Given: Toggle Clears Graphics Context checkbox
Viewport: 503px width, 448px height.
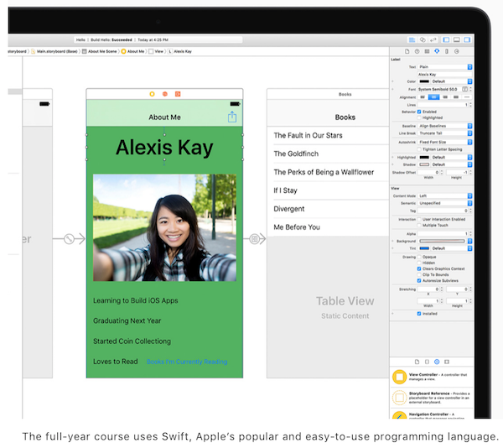Looking at the screenshot, I should [419, 268].
